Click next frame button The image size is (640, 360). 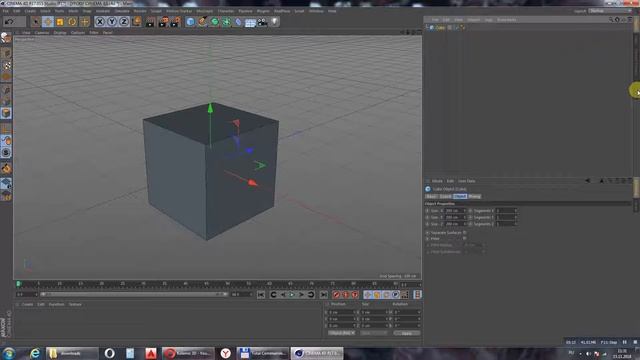301,295
